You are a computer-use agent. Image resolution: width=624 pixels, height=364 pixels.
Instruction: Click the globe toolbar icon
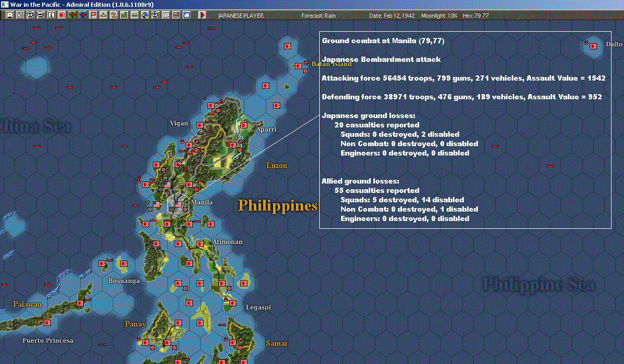pos(145,15)
